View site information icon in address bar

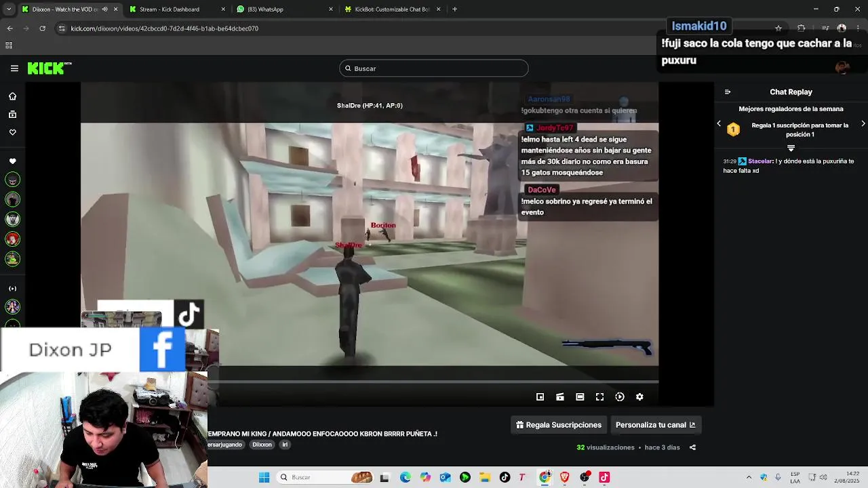click(62, 28)
